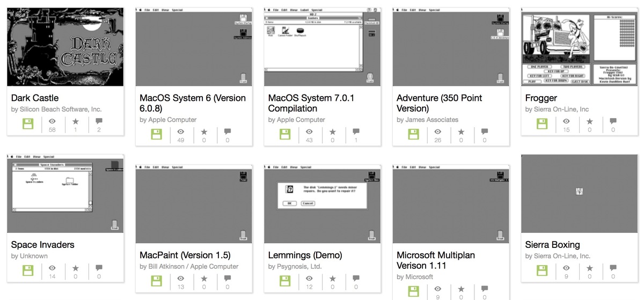
Task: Click the Sierra Boxing title link
Action: (553, 245)
